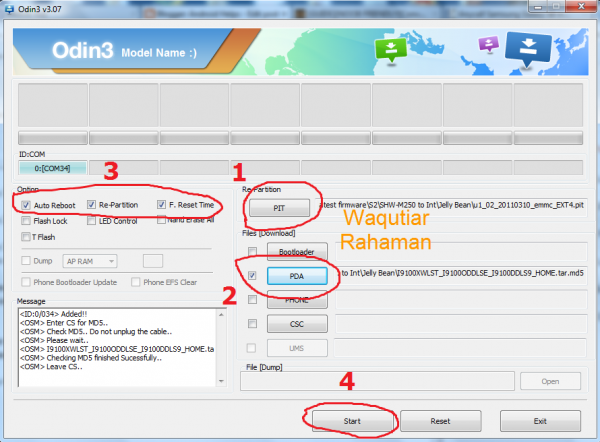The height and width of the screenshot is (442, 600).
Task: Click the first device progress bar
Action: [x=53, y=138]
